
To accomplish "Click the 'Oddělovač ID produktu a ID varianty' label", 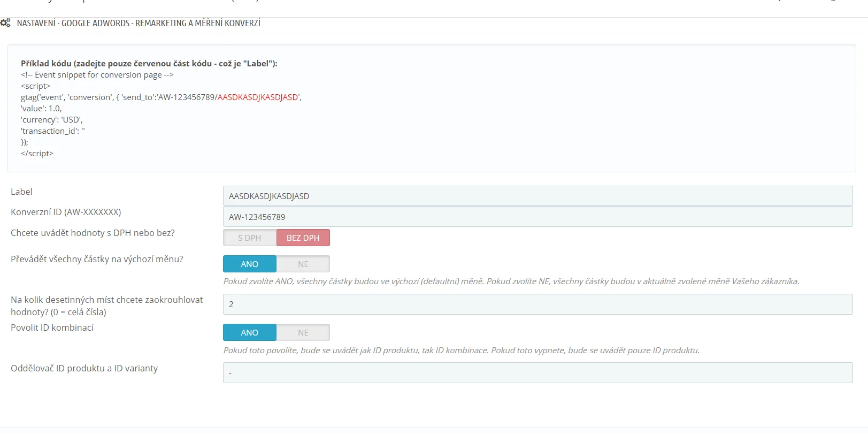I will (84, 368).
